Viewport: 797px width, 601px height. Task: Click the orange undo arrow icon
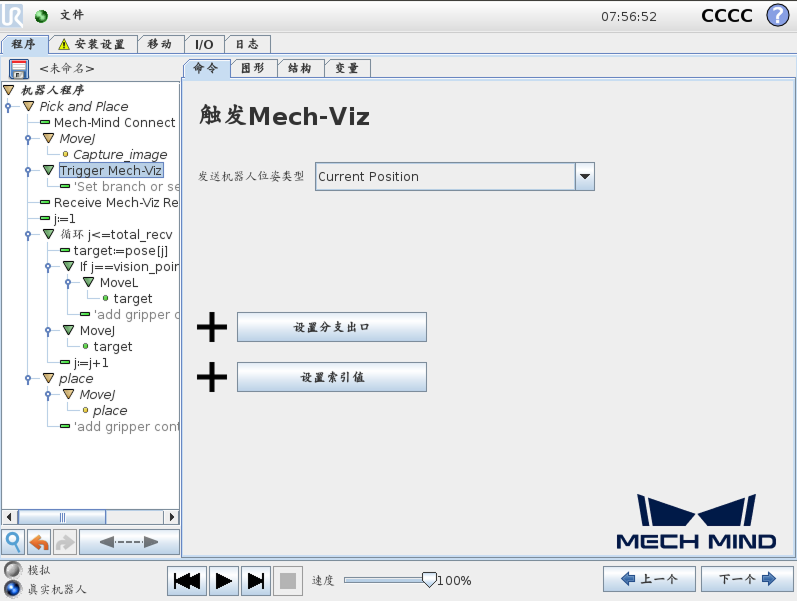click(39, 542)
